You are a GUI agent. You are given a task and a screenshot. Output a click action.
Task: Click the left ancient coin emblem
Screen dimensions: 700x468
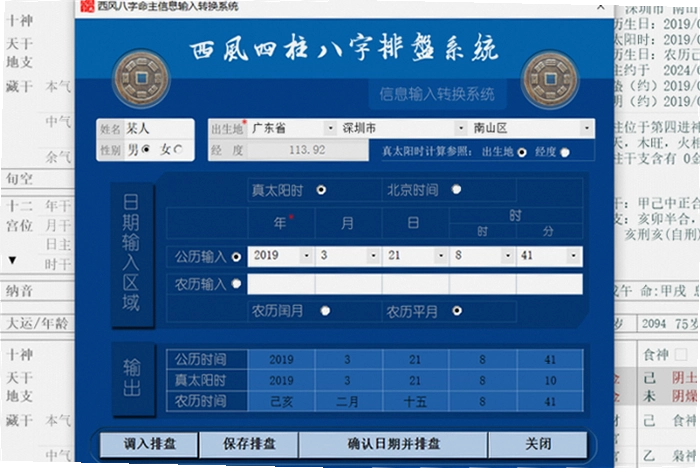(x=142, y=79)
